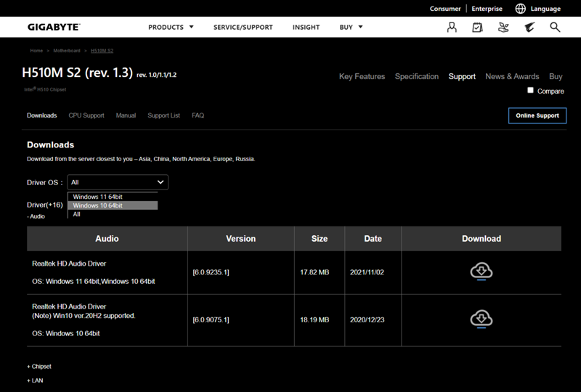The image size is (581, 392).
Task: Open the Support List sub-tab
Action: 164,115
